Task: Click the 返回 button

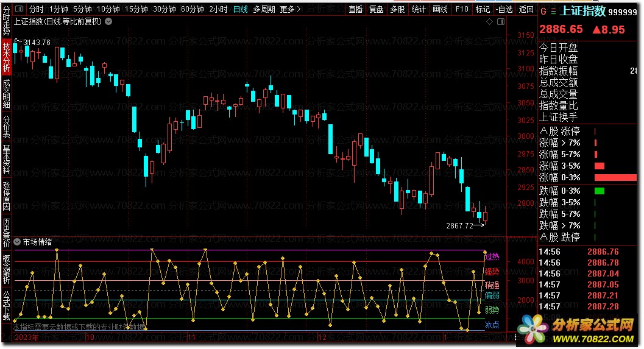Action: 526,9
